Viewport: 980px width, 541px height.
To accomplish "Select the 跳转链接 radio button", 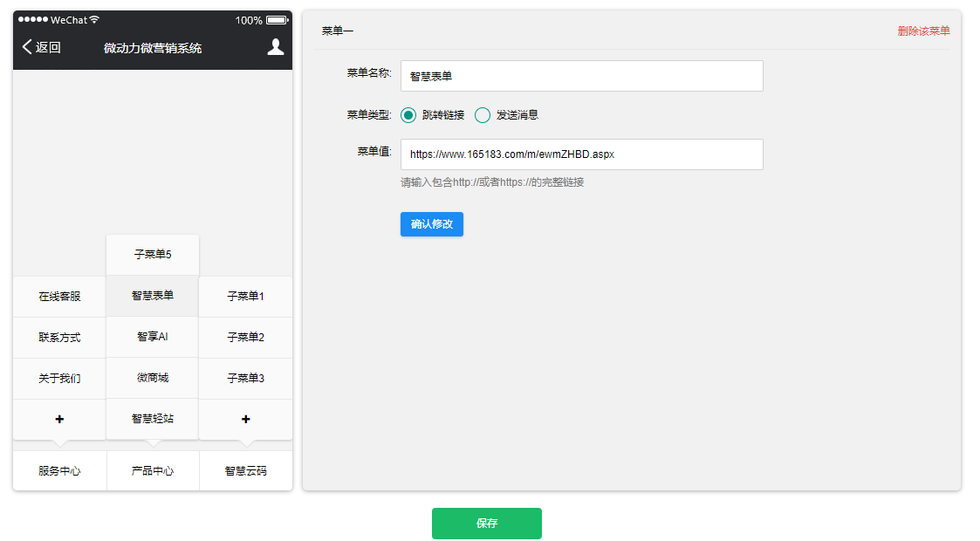I will (408, 115).
